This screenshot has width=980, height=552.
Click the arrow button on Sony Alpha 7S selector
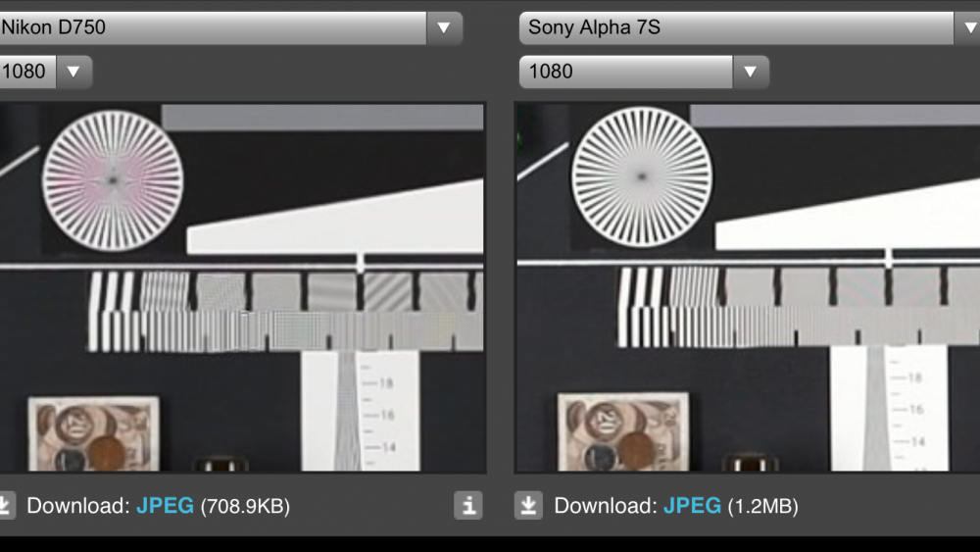[x=966, y=27]
